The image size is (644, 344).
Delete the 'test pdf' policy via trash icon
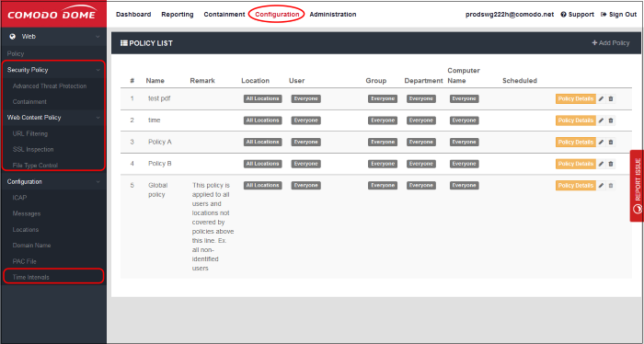611,99
